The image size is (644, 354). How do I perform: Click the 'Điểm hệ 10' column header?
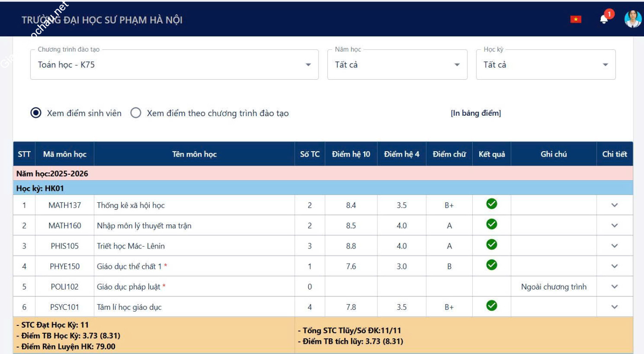(351, 154)
